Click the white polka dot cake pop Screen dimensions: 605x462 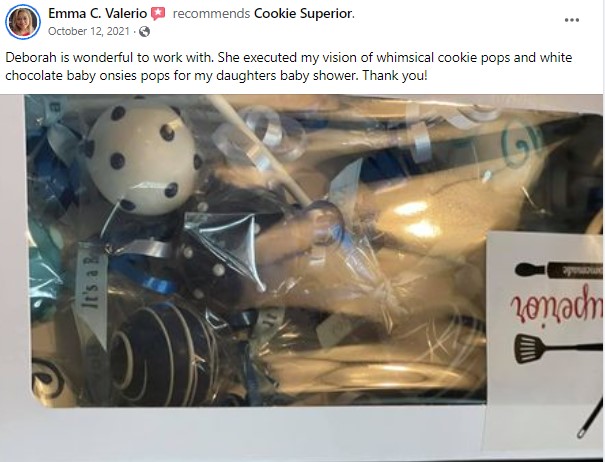point(142,157)
